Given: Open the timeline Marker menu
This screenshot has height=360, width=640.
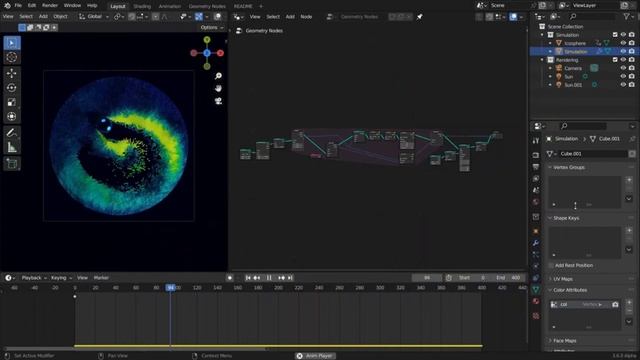Looking at the screenshot, I should pyautogui.click(x=101, y=278).
